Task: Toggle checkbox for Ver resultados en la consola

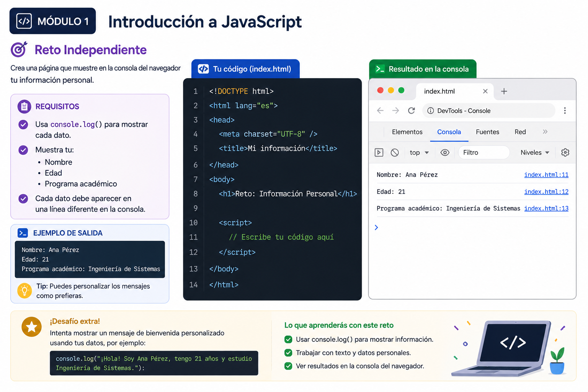Action: coord(288,366)
